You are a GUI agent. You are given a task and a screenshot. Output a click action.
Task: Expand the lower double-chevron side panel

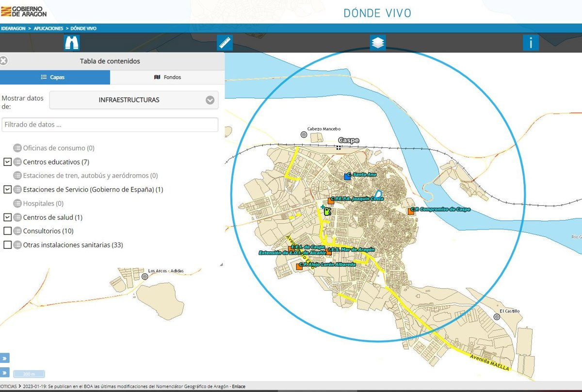(4, 373)
